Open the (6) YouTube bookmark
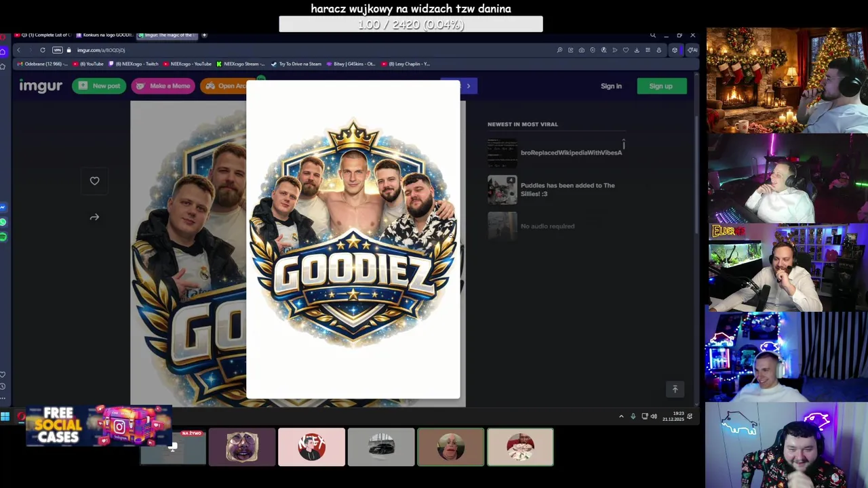The image size is (868, 488). (x=87, y=64)
